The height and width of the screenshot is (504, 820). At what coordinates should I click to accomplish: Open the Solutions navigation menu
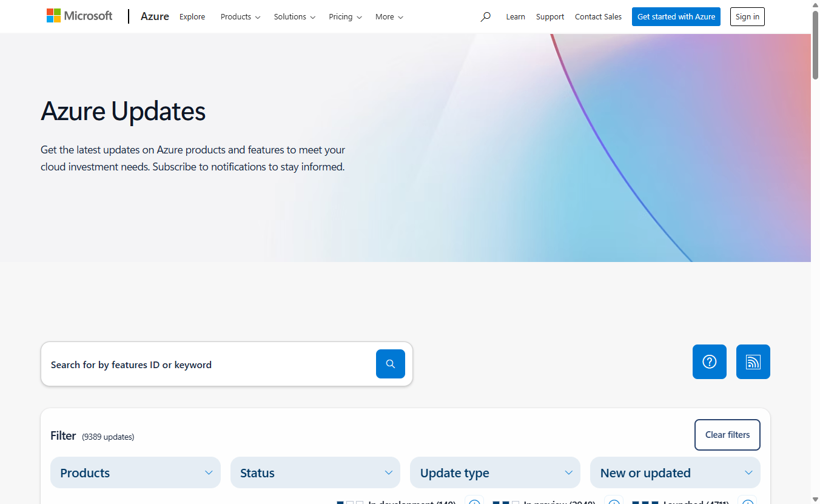click(294, 17)
